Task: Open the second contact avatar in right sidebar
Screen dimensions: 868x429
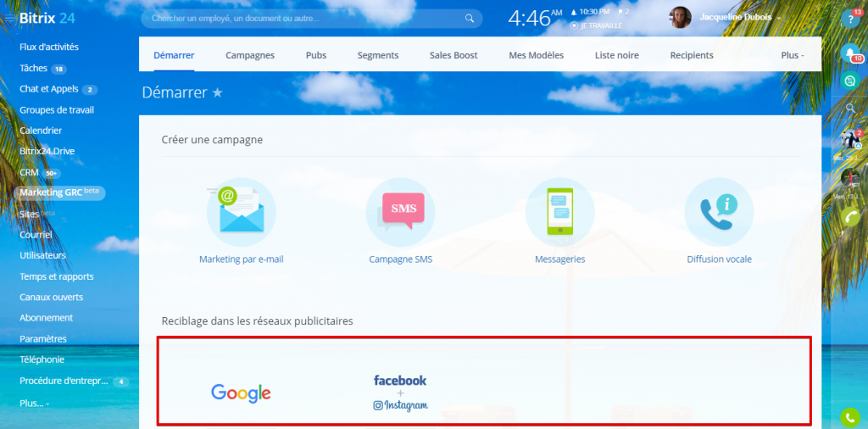Action: coord(850,178)
